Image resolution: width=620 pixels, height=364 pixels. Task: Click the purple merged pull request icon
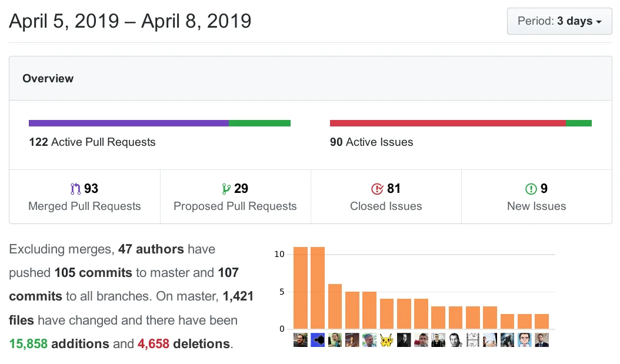75,189
